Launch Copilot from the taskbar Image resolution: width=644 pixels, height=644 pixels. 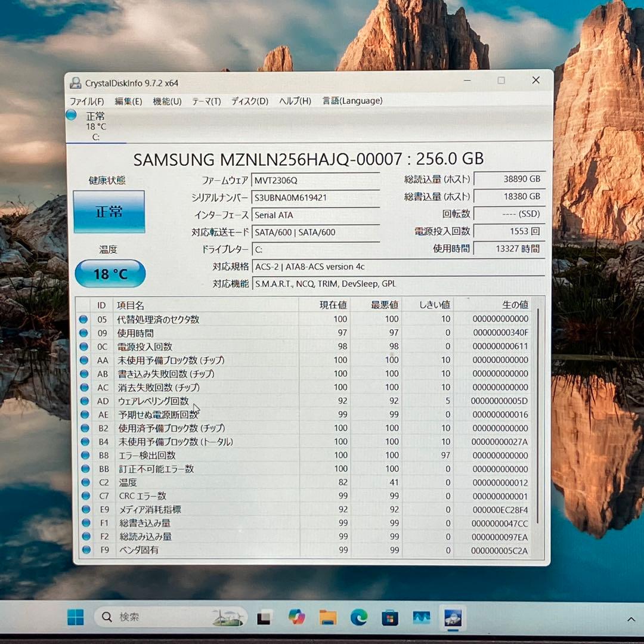coord(296,617)
